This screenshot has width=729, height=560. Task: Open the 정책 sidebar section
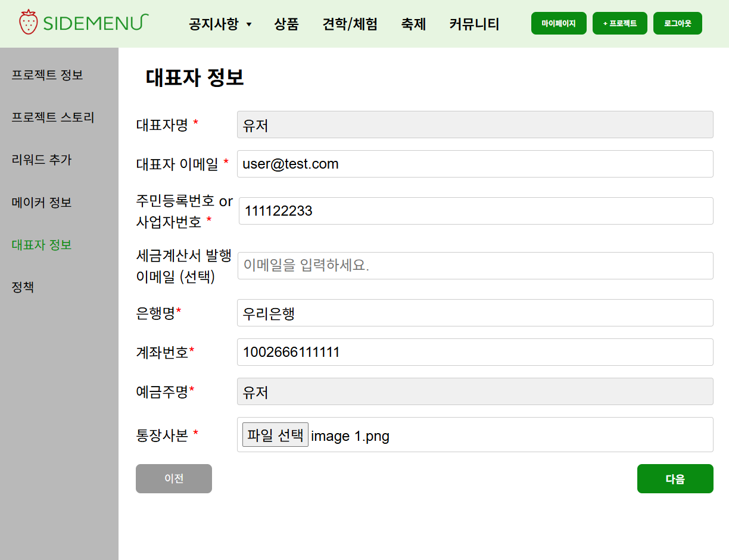(x=23, y=287)
